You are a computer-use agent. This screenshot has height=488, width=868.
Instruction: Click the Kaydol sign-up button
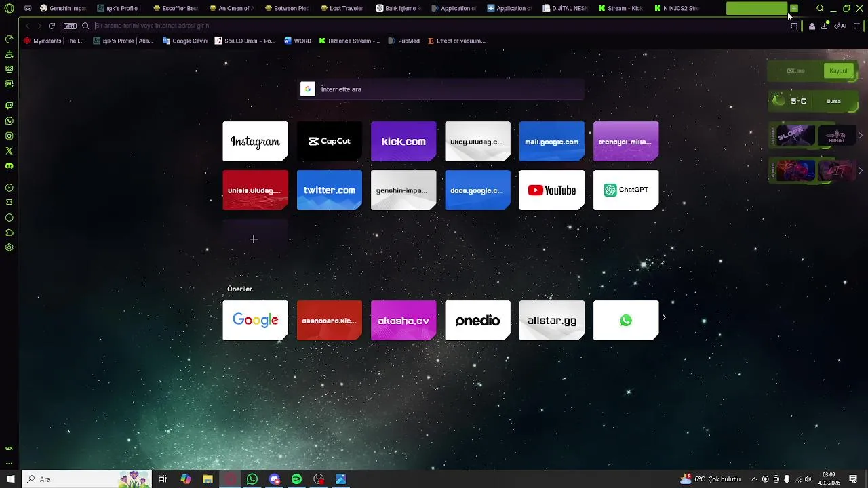(839, 70)
